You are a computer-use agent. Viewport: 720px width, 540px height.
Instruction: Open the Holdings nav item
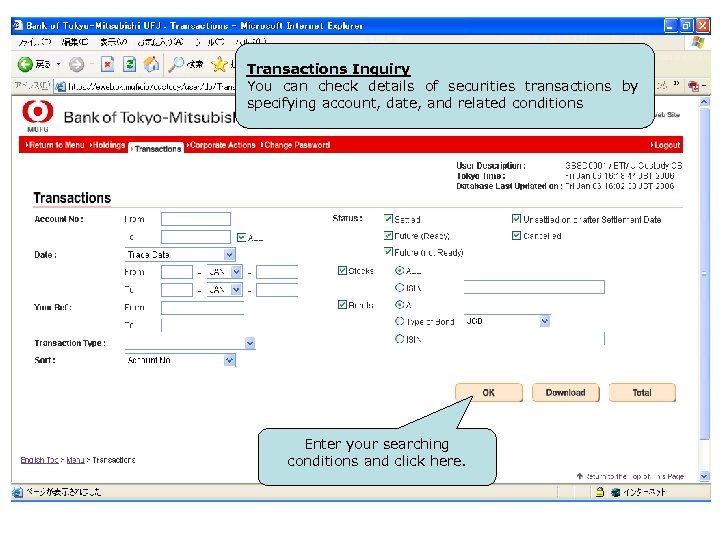[x=107, y=145]
